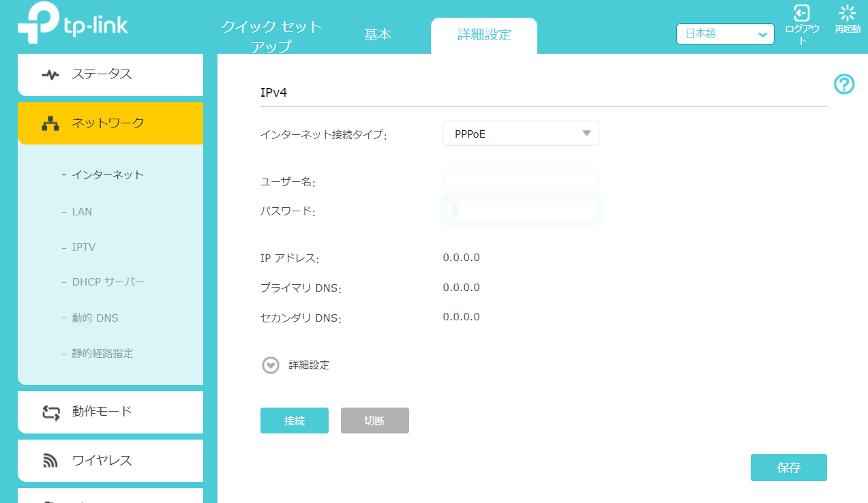Viewport: 868px width, 503px height.
Task: Click the logout icon in header
Action: 802,13
